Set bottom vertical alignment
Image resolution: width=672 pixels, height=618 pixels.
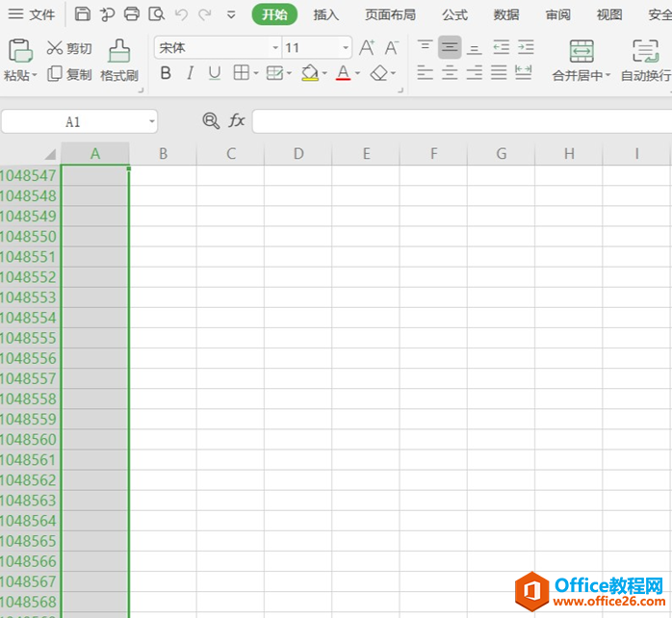pyautogui.click(x=474, y=48)
